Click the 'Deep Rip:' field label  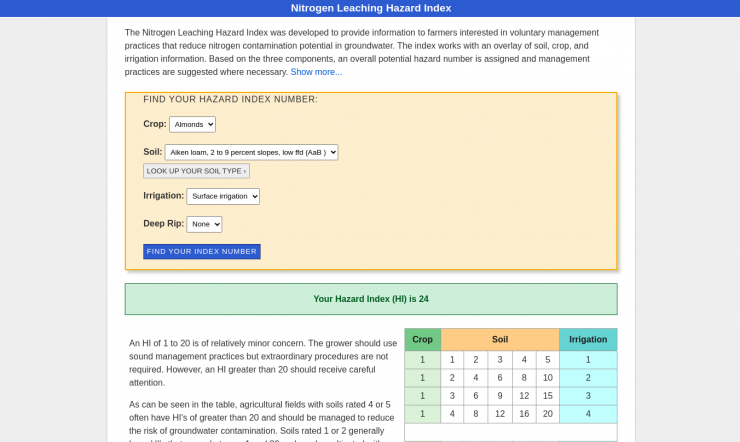[x=162, y=224]
